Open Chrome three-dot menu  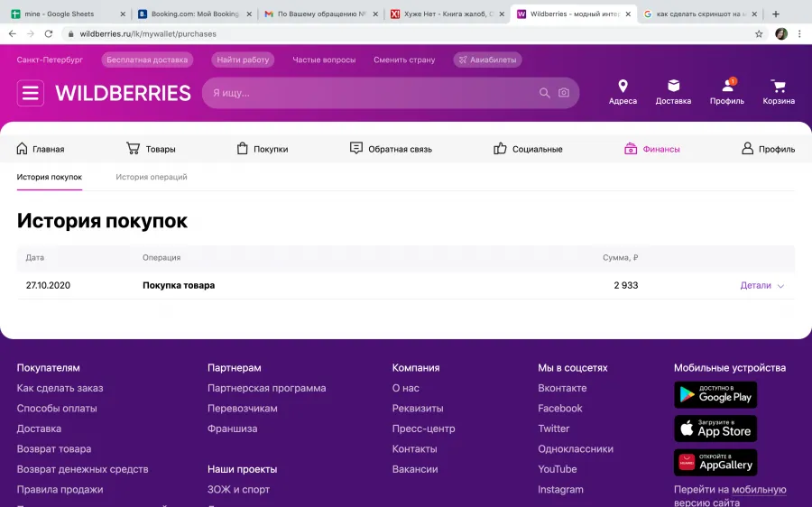pyautogui.click(x=799, y=33)
